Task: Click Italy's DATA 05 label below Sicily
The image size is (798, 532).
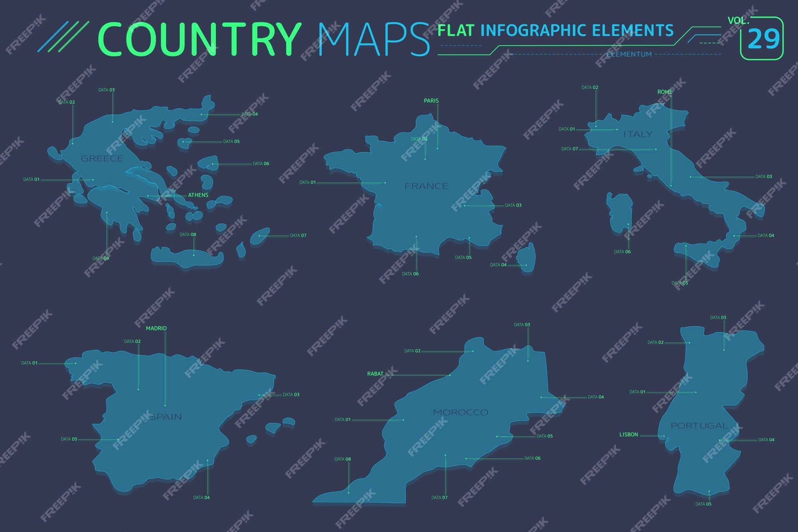Action: (x=680, y=283)
